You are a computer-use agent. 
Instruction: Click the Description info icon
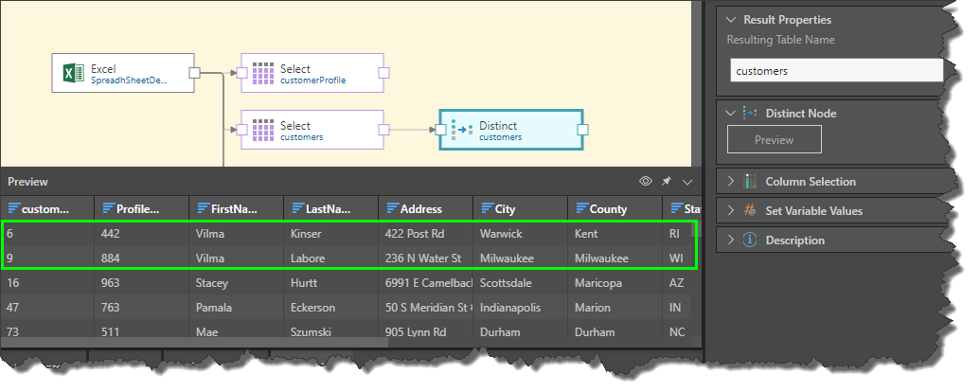(x=749, y=241)
